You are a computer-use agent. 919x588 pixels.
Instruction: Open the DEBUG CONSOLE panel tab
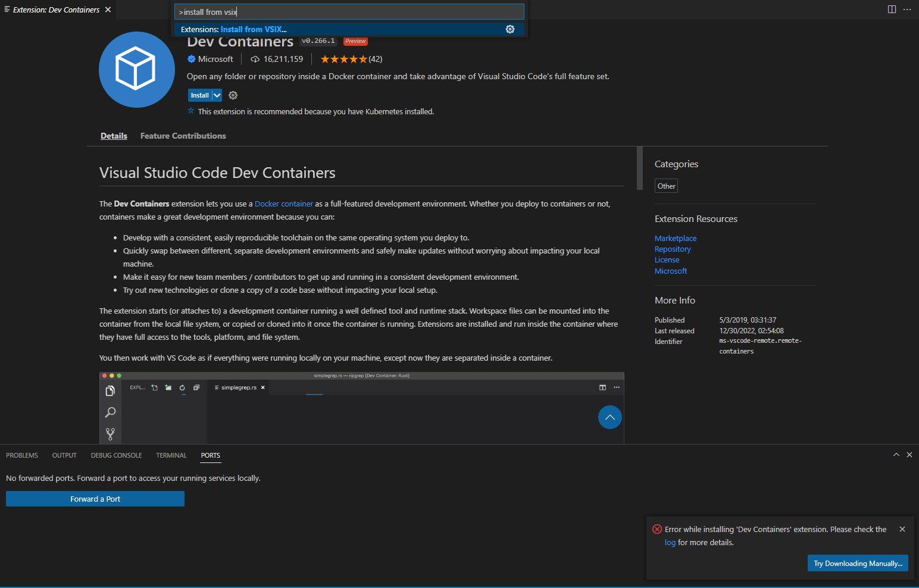[x=116, y=455]
